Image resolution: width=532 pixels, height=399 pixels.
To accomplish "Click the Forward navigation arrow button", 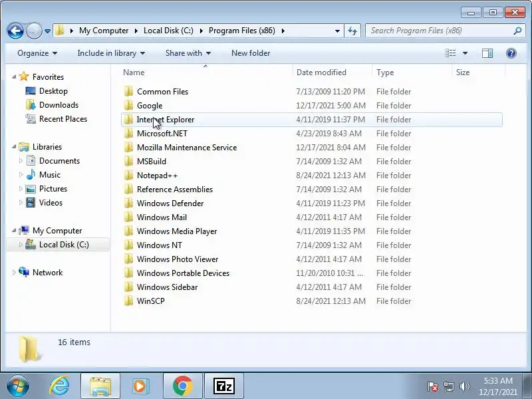I will click(x=34, y=31).
